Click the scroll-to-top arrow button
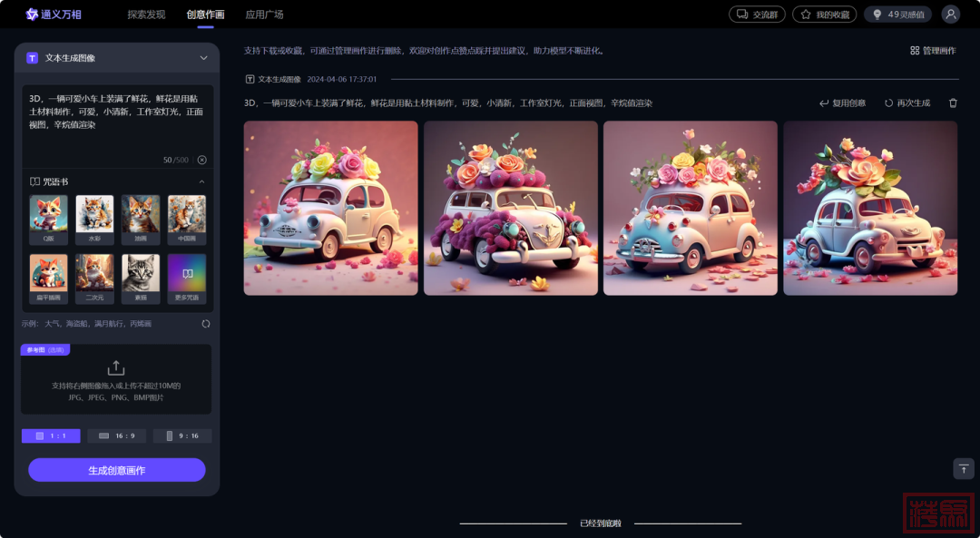980x538 pixels. (963, 468)
